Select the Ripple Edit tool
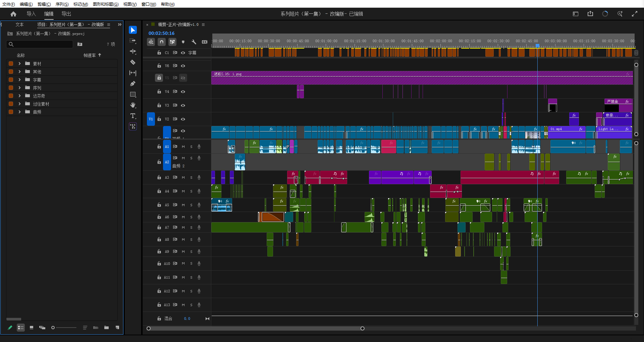Viewport: 644px width, 342px height. [133, 52]
